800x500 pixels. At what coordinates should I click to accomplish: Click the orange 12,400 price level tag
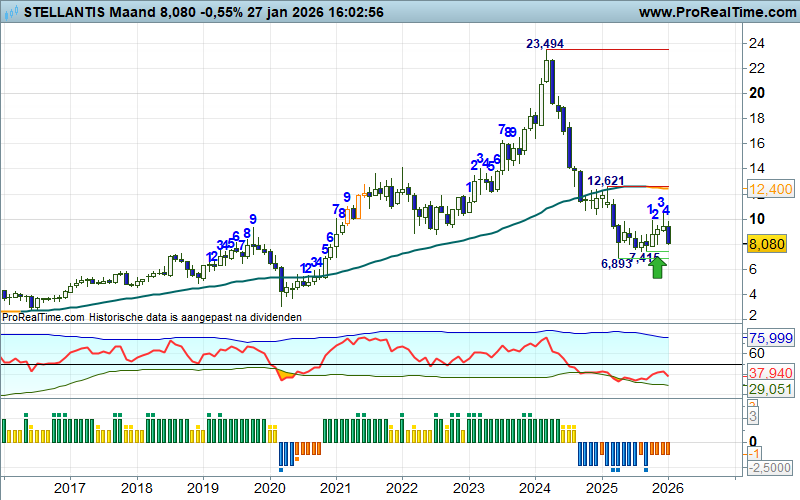tap(770, 190)
